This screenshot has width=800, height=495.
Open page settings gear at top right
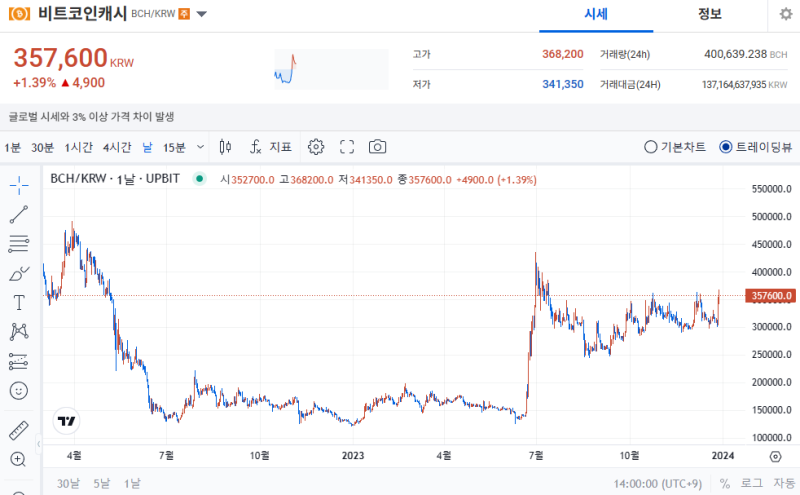pos(786,14)
